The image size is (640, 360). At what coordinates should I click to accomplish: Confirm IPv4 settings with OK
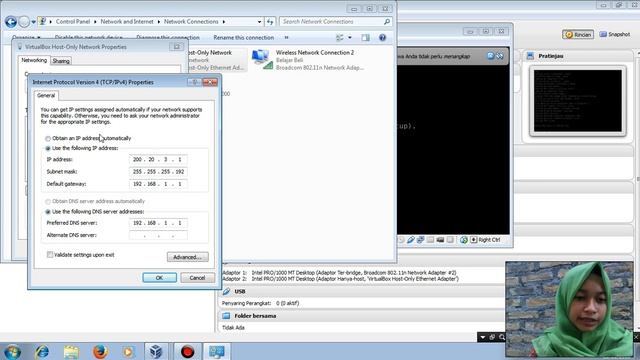(160, 278)
